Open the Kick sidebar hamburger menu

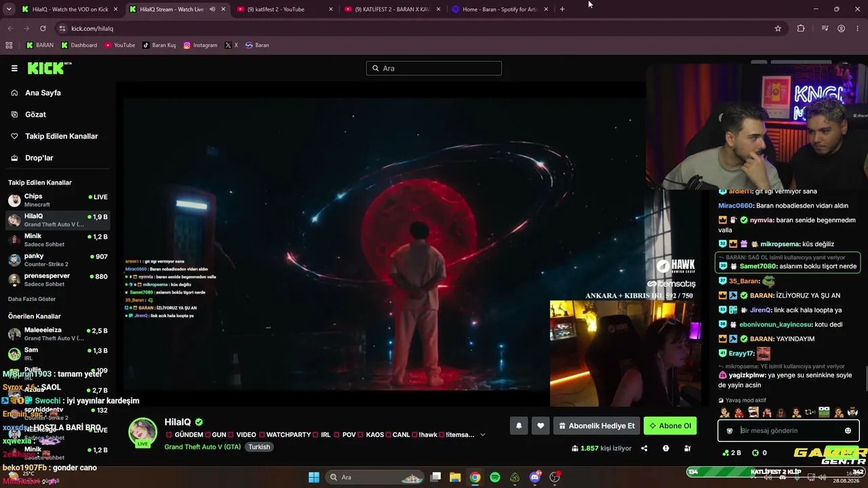(14, 68)
